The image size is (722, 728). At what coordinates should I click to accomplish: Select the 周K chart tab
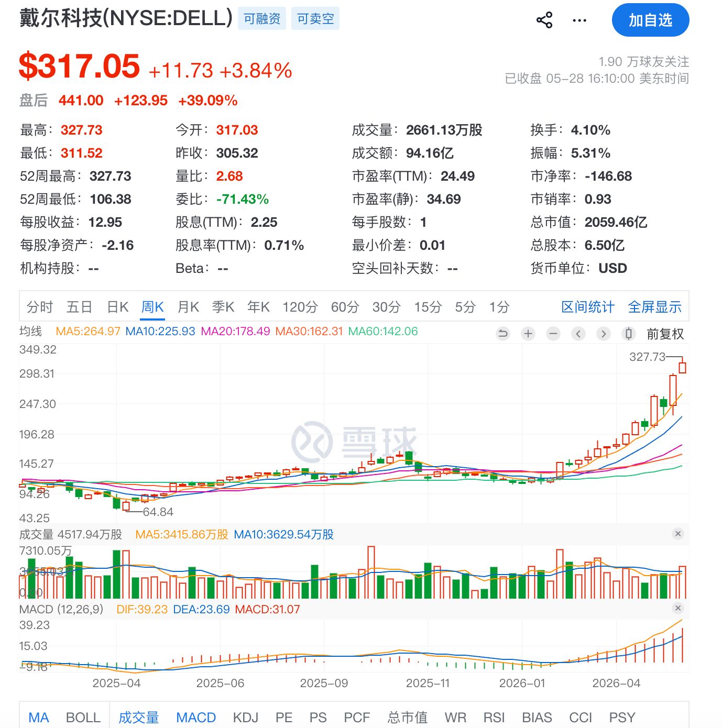(x=153, y=307)
